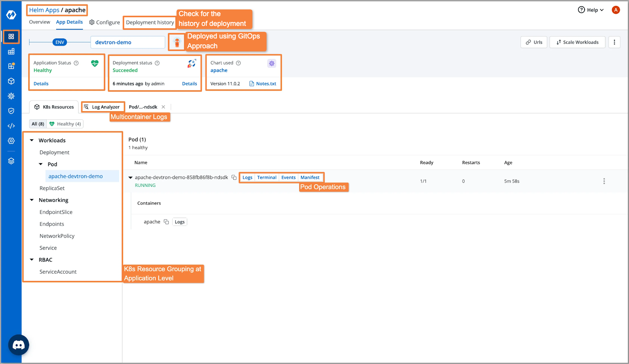
Task: Open the Deployment history tab
Action: point(150,22)
